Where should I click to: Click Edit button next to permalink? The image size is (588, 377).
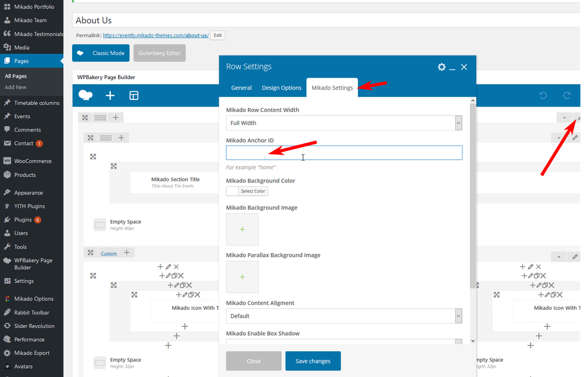pos(217,35)
